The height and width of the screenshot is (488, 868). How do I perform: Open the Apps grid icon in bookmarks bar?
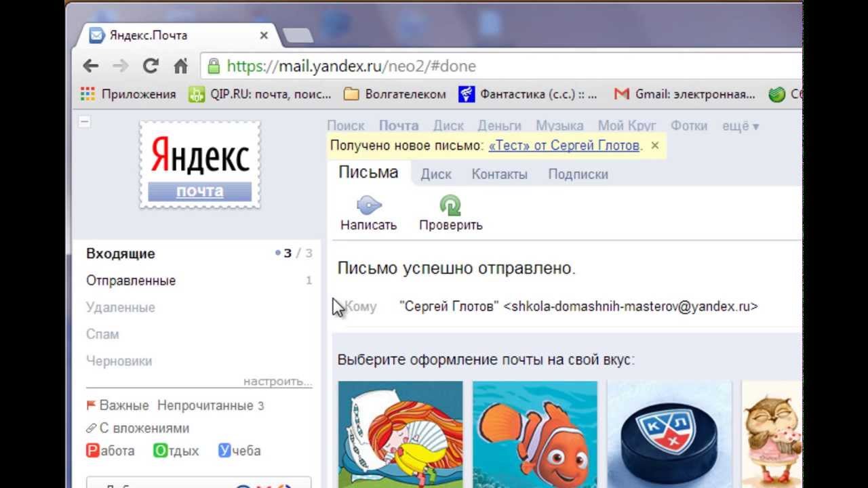coord(87,94)
